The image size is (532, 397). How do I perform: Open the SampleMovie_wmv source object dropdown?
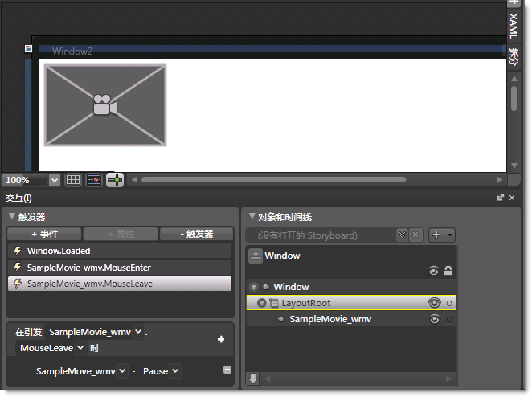pyautogui.click(x=138, y=332)
